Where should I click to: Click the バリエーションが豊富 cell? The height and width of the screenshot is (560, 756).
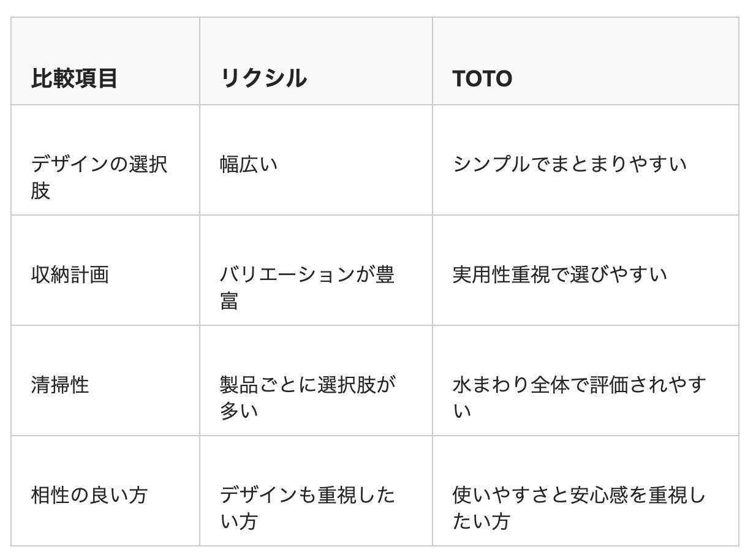pyautogui.click(x=316, y=270)
